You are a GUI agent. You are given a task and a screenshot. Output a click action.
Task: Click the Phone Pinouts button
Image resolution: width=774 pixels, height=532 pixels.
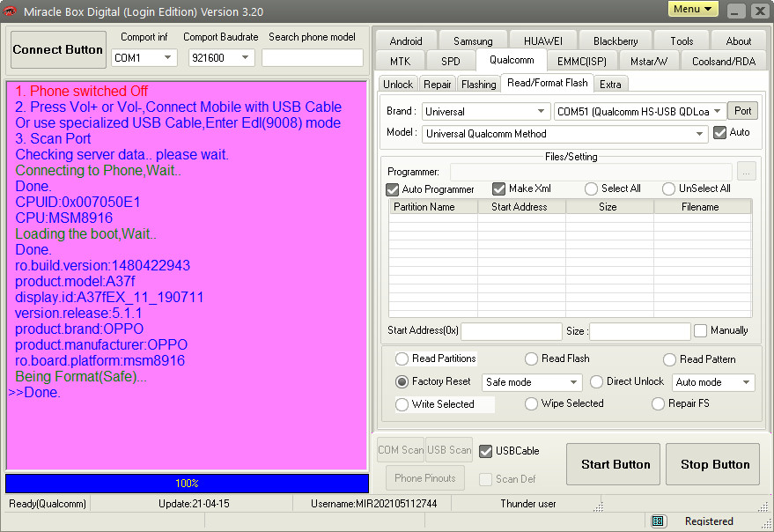pos(425,478)
